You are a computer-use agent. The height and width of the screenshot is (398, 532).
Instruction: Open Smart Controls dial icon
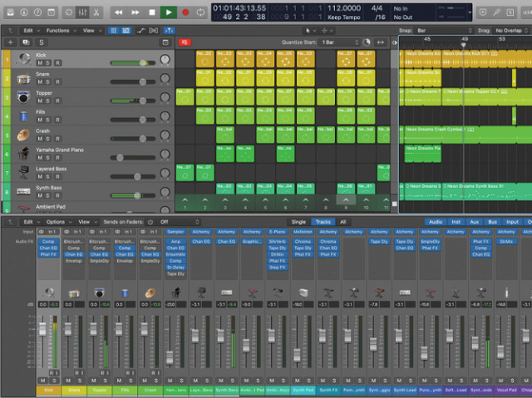point(69,12)
